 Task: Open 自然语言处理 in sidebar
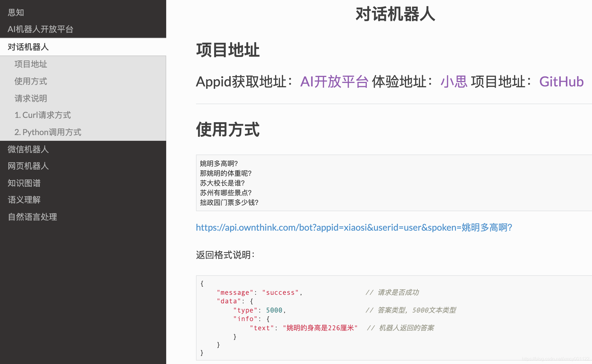[32, 217]
